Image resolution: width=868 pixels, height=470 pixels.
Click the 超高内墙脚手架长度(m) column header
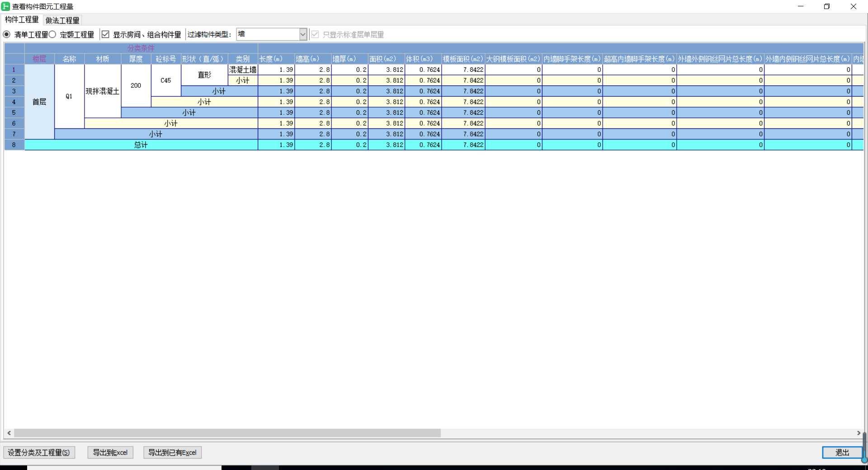tap(639, 59)
